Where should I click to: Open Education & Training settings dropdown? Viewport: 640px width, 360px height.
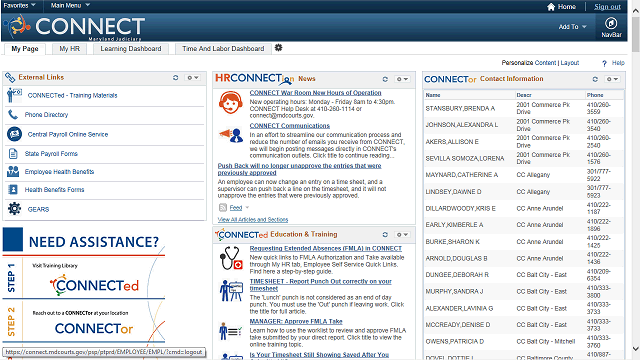coord(402,235)
